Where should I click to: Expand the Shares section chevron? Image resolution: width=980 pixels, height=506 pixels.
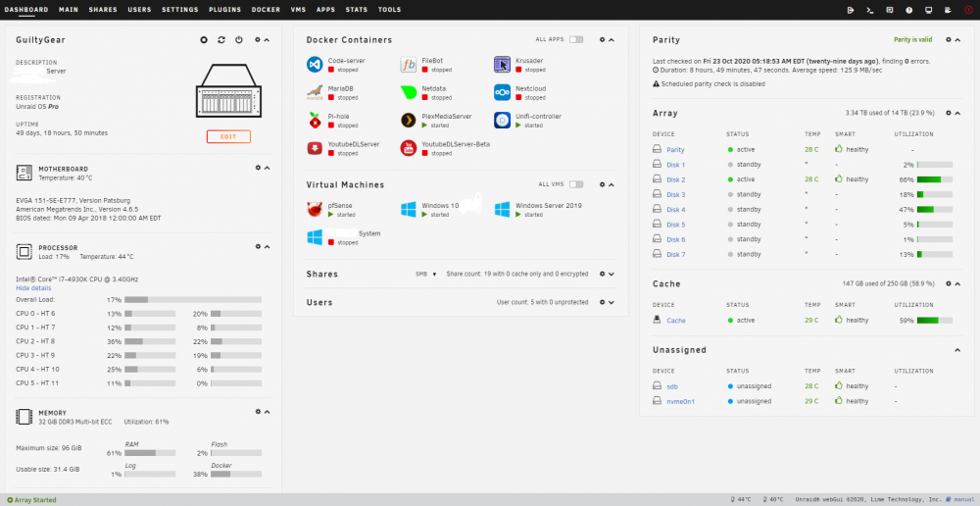(x=612, y=274)
